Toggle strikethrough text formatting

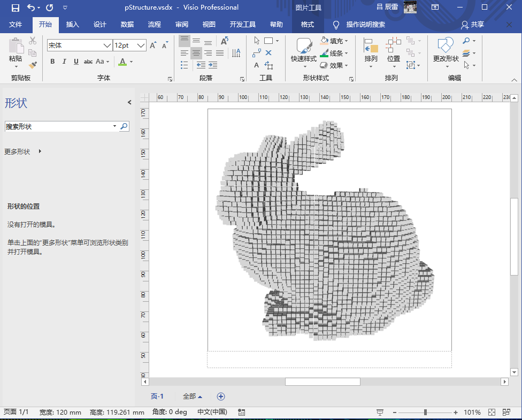coord(88,62)
